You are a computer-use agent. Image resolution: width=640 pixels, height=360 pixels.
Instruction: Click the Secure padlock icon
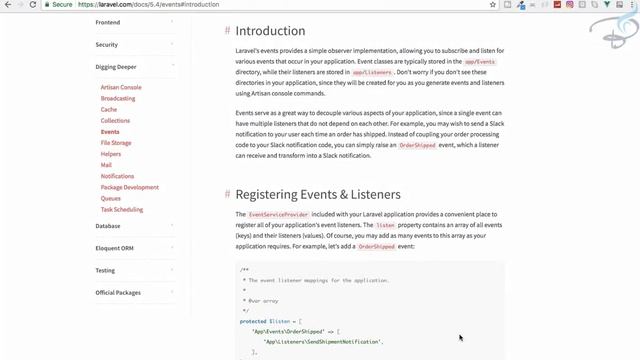[47, 4]
